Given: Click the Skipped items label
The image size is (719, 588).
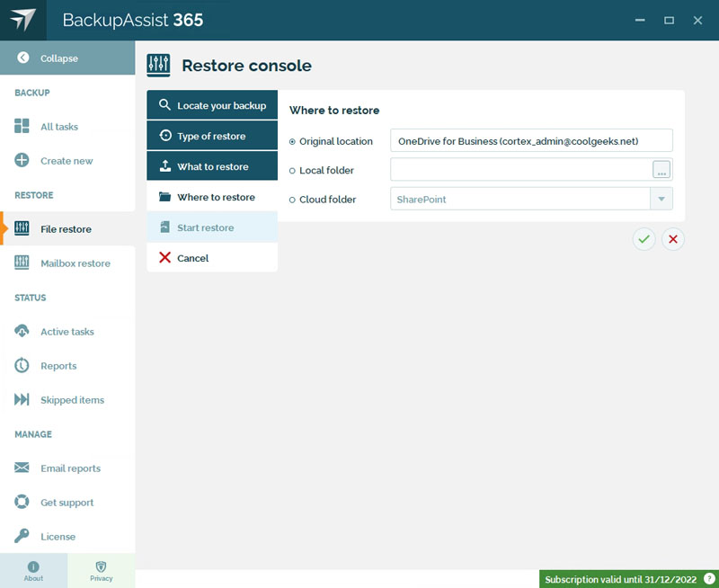Looking at the screenshot, I should (72, 400).
